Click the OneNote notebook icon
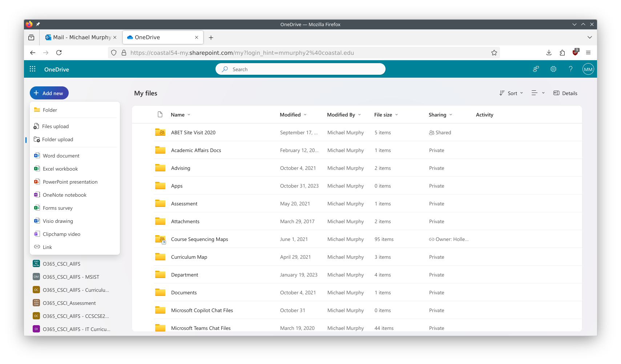Screen dimensions: 621x364 [37, 195]
